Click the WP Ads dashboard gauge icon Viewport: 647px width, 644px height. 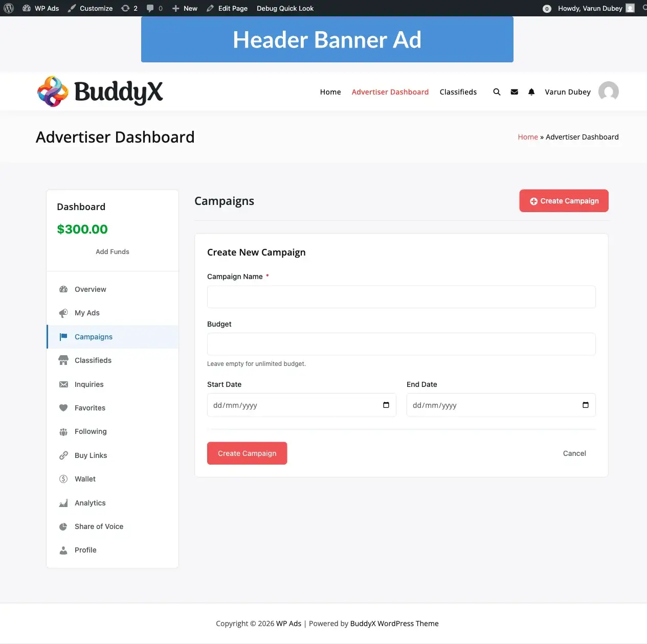click(27, 8)
